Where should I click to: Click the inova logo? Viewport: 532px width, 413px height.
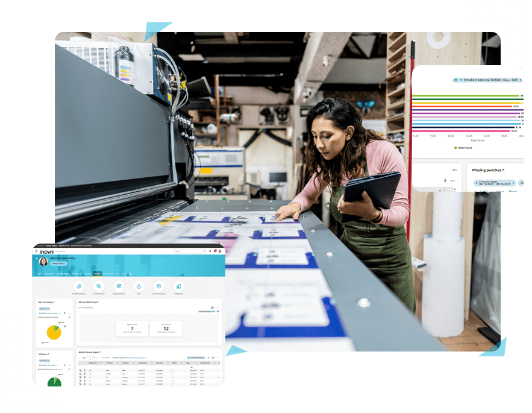point(46,251)
